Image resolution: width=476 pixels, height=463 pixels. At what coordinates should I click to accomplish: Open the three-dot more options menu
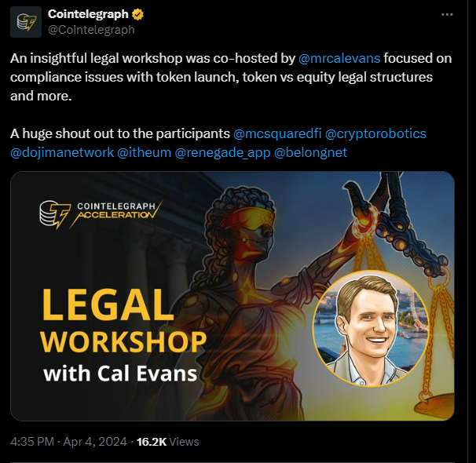pos(447,15)
